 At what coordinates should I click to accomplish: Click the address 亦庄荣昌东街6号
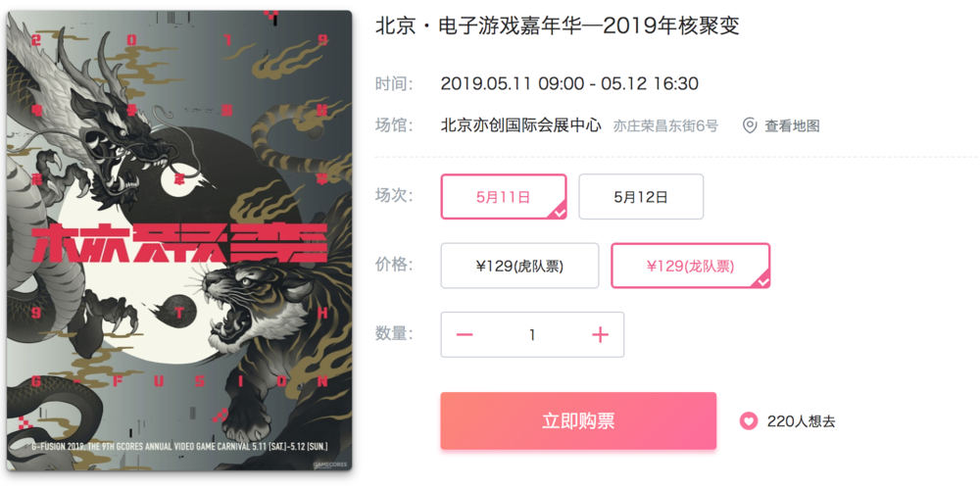pyautogui.click(x=665, y=125)
